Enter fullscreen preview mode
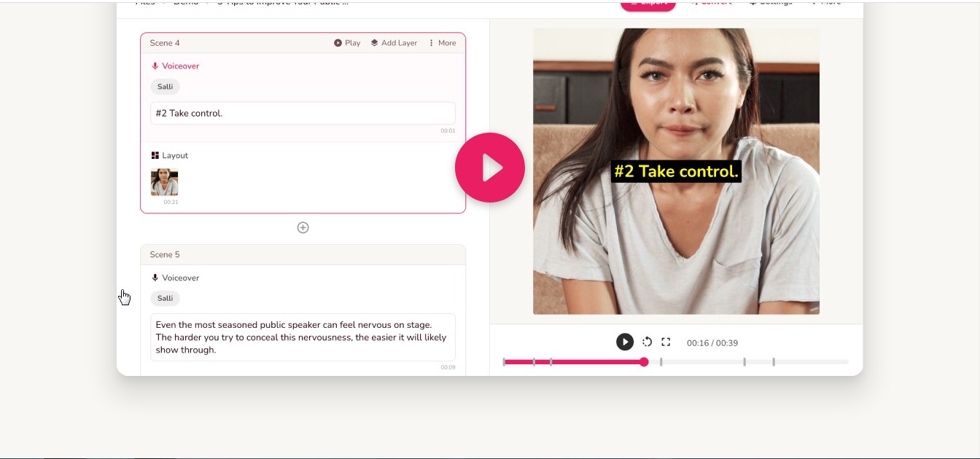This screenshot has width=980, height=459. (x=666, y=342)
